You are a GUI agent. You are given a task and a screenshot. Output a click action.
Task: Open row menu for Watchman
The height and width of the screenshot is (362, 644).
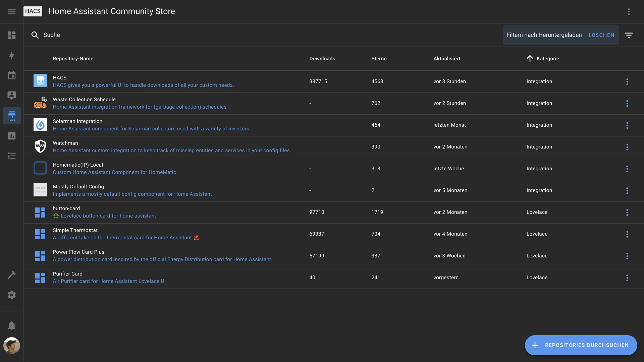(627, 147)
